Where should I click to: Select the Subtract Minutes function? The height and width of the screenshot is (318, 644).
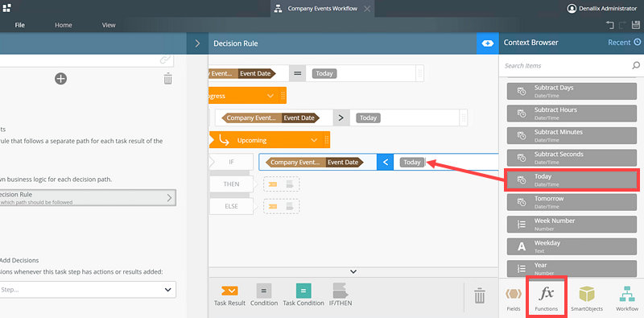(572, 135)
